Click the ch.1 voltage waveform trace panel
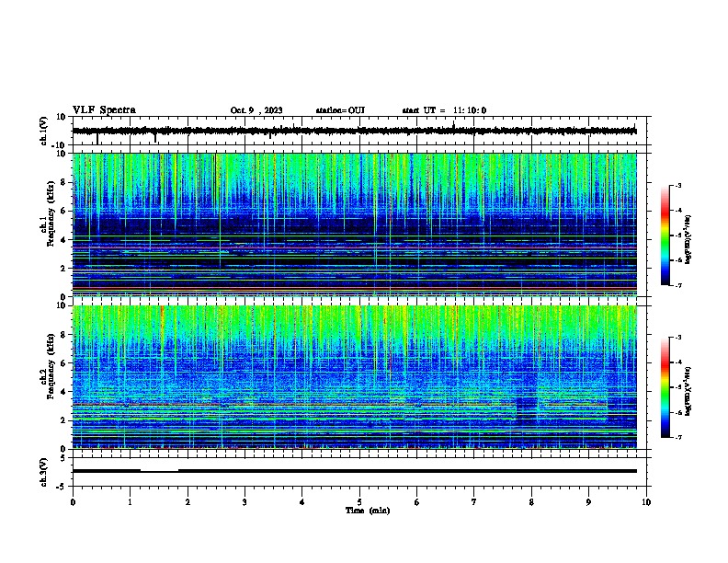728x563 pixels. (x=358, y=131)
